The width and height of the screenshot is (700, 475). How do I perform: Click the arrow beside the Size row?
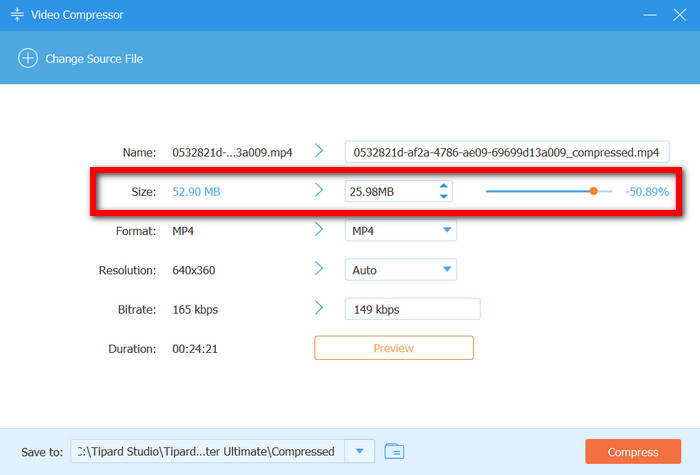(319, 191)
